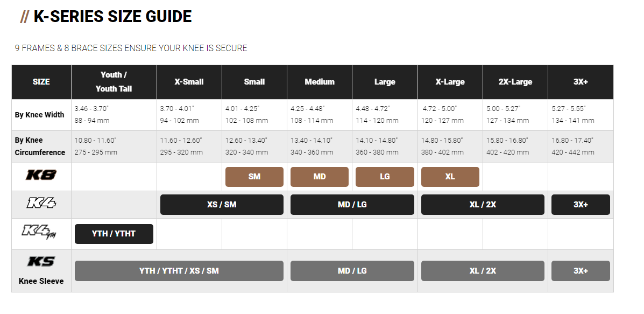Choose the K4 MD / LG button
The height and width of the screenshot is (314, 644).
[352, 205]
